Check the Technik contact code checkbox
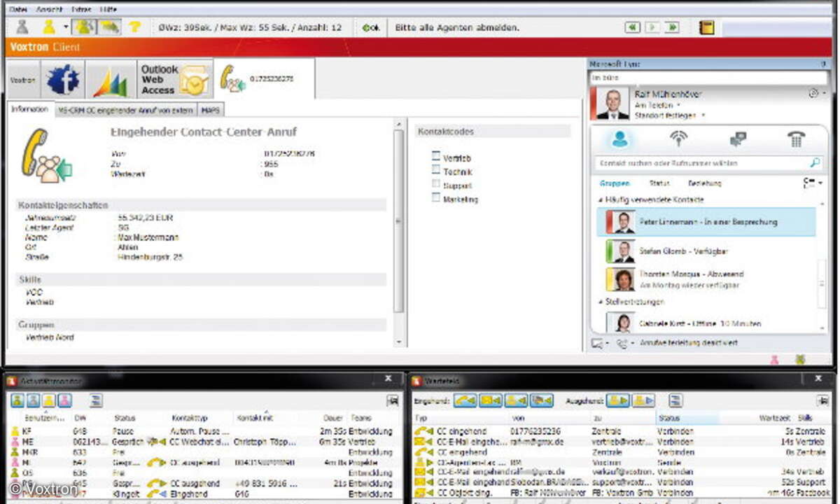 click(436, 171)
